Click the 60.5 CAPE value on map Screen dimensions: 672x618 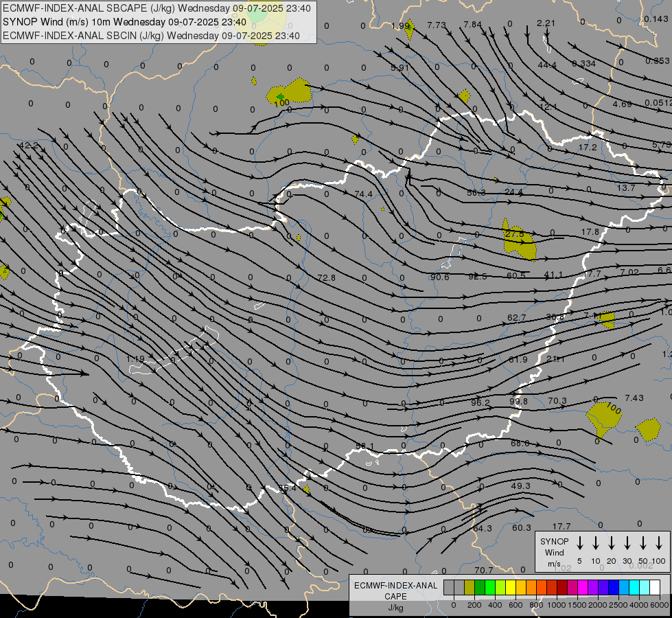pos(516,275)
